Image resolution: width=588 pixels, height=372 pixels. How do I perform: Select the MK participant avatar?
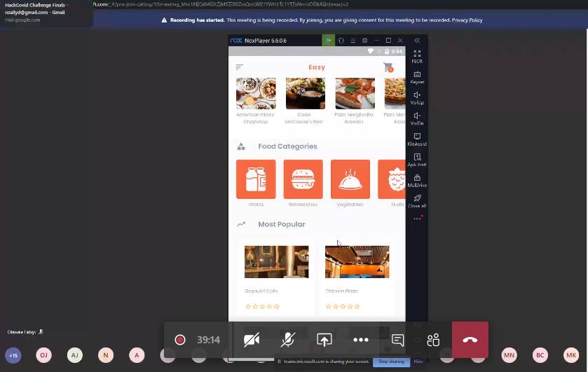571,355
